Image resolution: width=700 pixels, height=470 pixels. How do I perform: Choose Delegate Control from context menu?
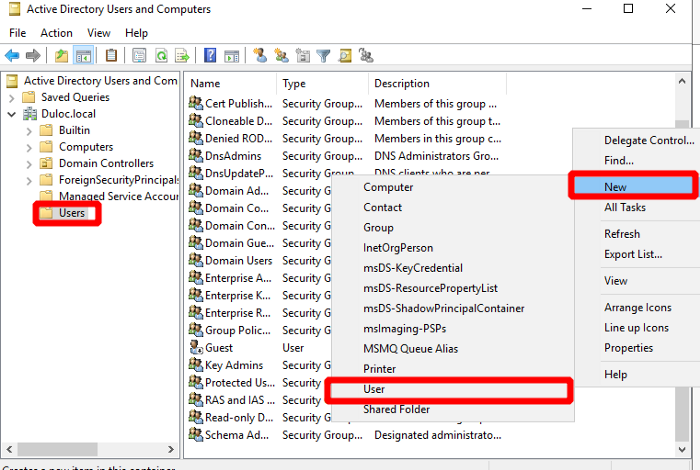[649, 140]
